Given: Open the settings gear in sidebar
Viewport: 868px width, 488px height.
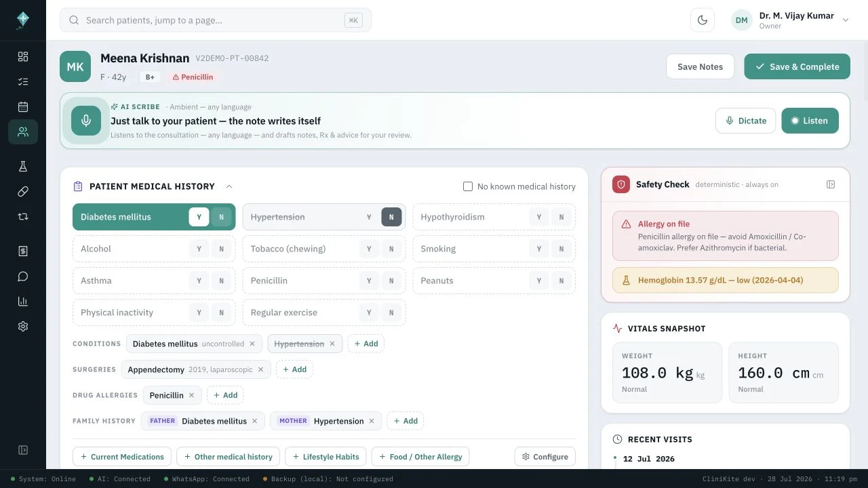Looking at the screenshot, I should click(x=23, y=326).
